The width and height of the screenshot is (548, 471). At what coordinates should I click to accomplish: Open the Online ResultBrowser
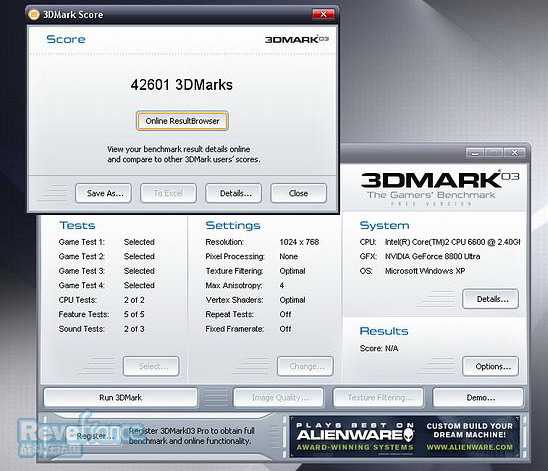point(182,121)
